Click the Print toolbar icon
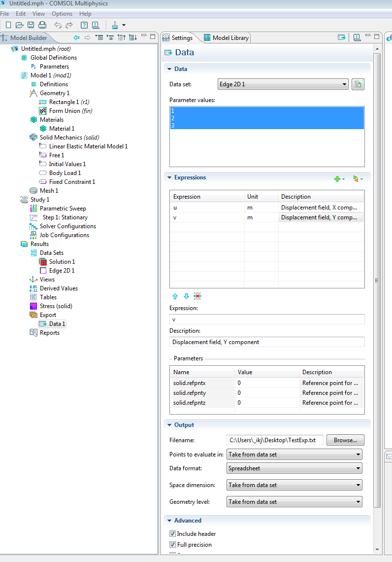 click(x=42, y=25)
